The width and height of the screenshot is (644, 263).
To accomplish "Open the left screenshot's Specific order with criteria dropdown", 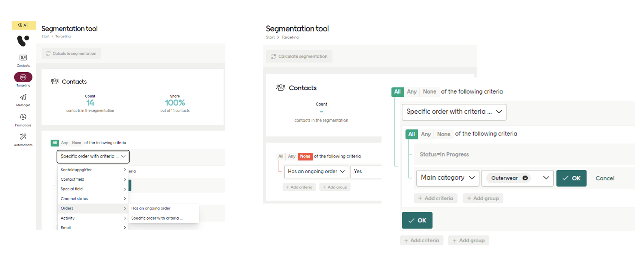I will [93, 156].
